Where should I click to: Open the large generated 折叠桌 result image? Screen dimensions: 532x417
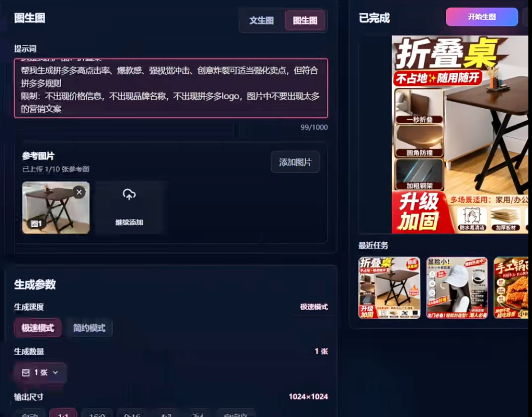460,135
